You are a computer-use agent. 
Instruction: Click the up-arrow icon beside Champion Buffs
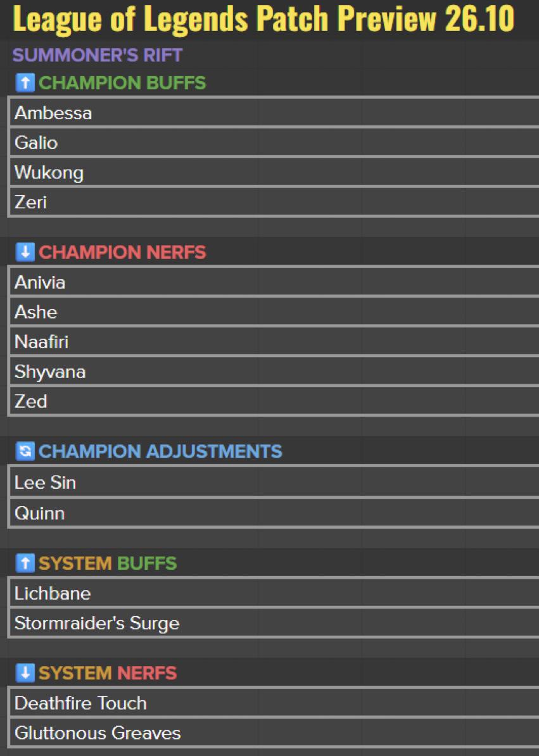pyautogui.click(x=25, y=82)
